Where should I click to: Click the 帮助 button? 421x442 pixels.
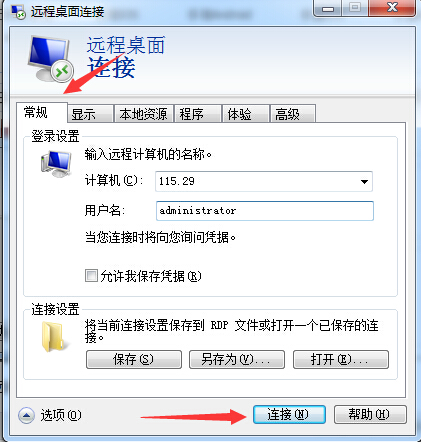coord(370,415)
